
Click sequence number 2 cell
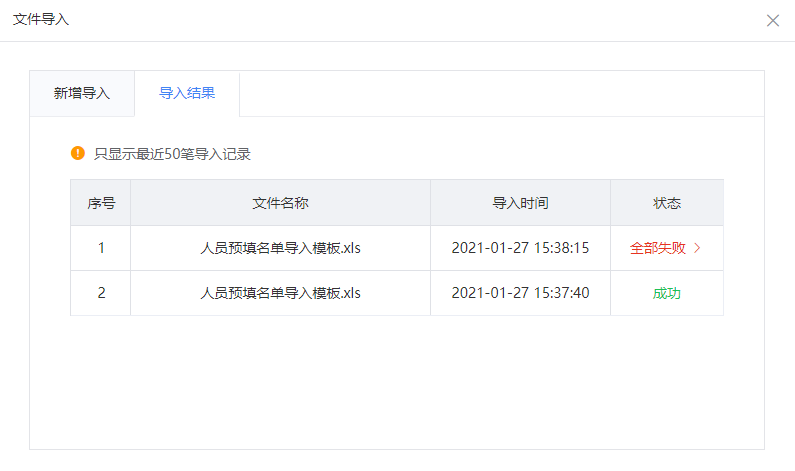click(x=101, y=293)
